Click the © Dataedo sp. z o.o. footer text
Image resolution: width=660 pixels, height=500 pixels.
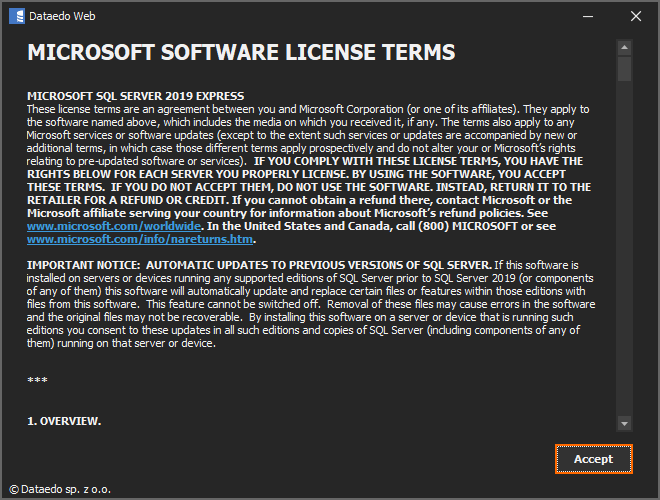tap(59, 490)
